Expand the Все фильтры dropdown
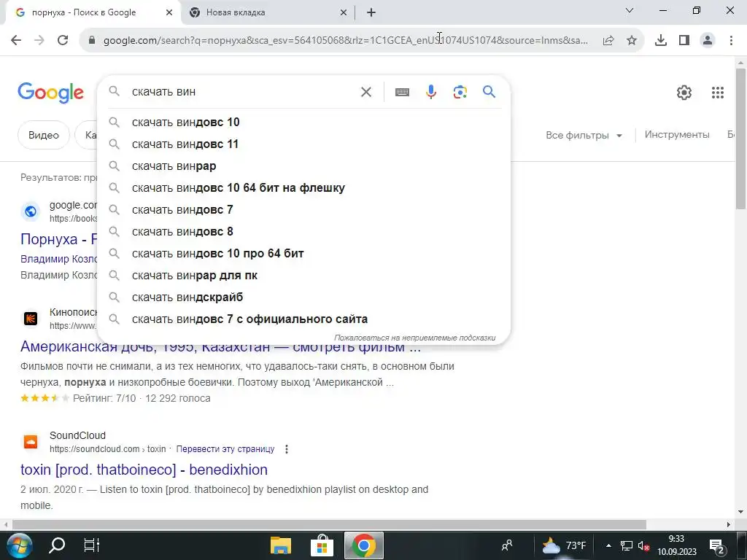The height and width of the screenshot is (560, 747). [584, 135]
